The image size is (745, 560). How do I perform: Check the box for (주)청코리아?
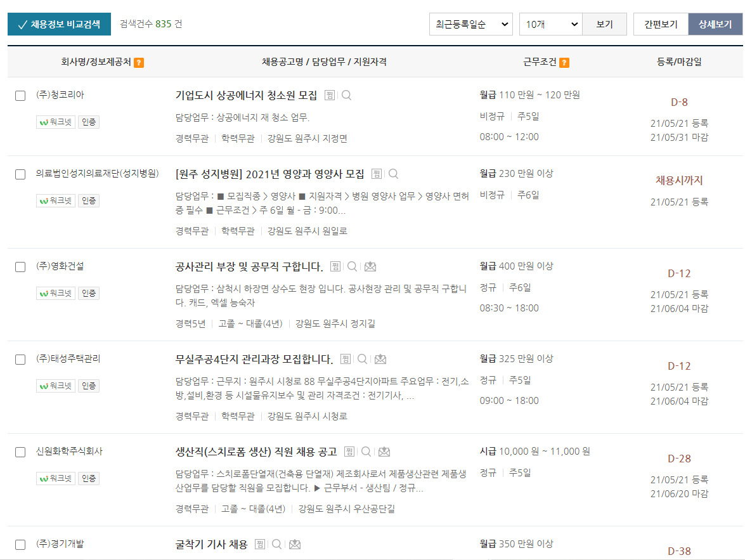20,96
